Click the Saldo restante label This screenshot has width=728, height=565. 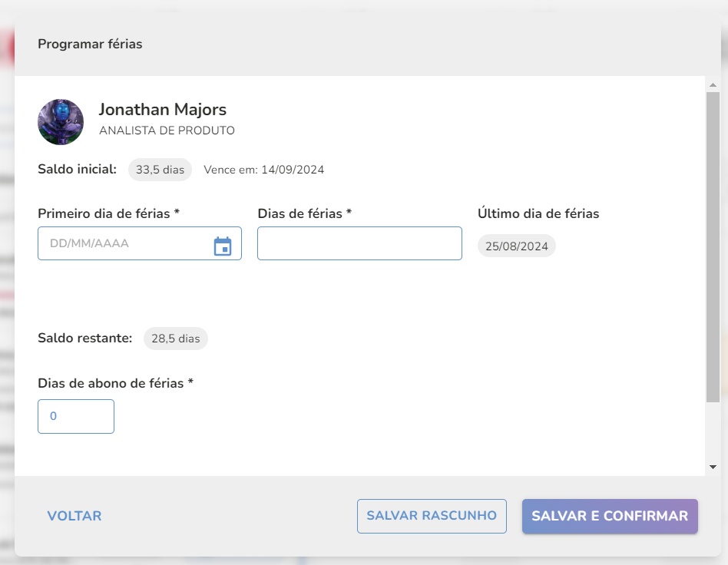[x=85, y=338]
